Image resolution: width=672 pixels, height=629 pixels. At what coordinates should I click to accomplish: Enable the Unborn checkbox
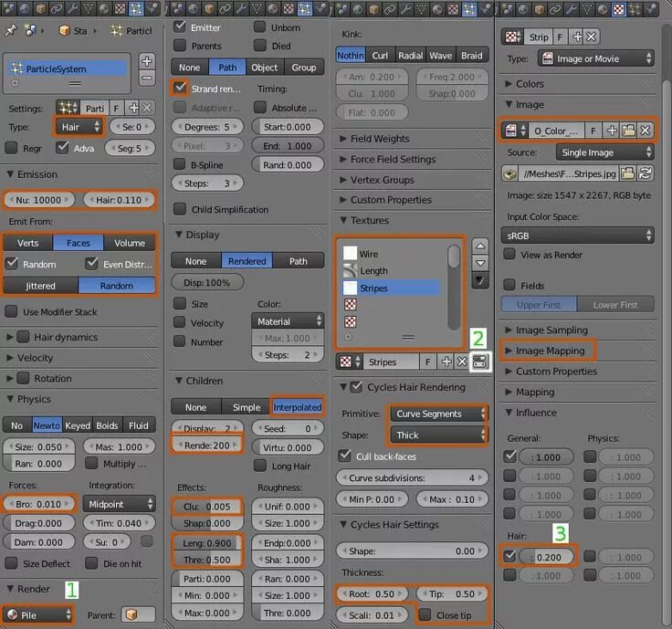[259, 27]
